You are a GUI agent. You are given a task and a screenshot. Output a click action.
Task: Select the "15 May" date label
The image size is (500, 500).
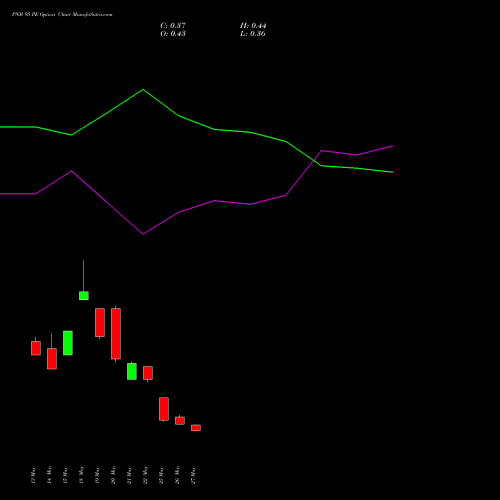click(65, 476)
